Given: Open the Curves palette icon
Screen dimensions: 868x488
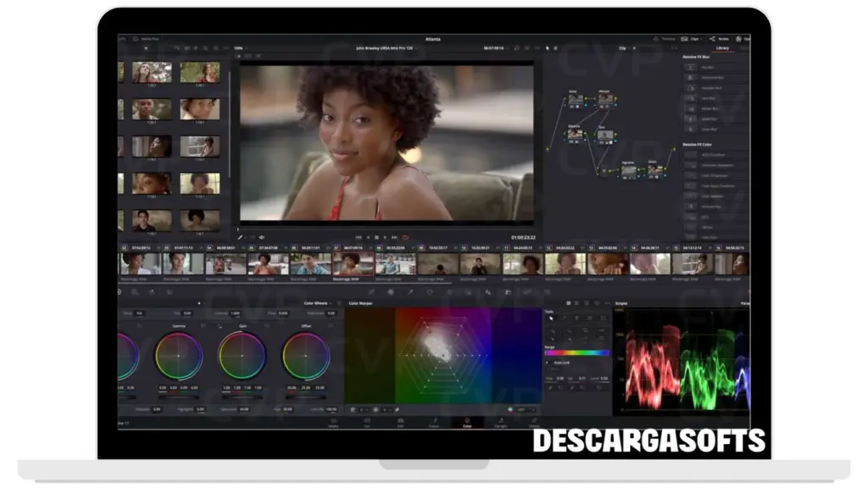Looking at the screenshot, I should tap(371, 292).
